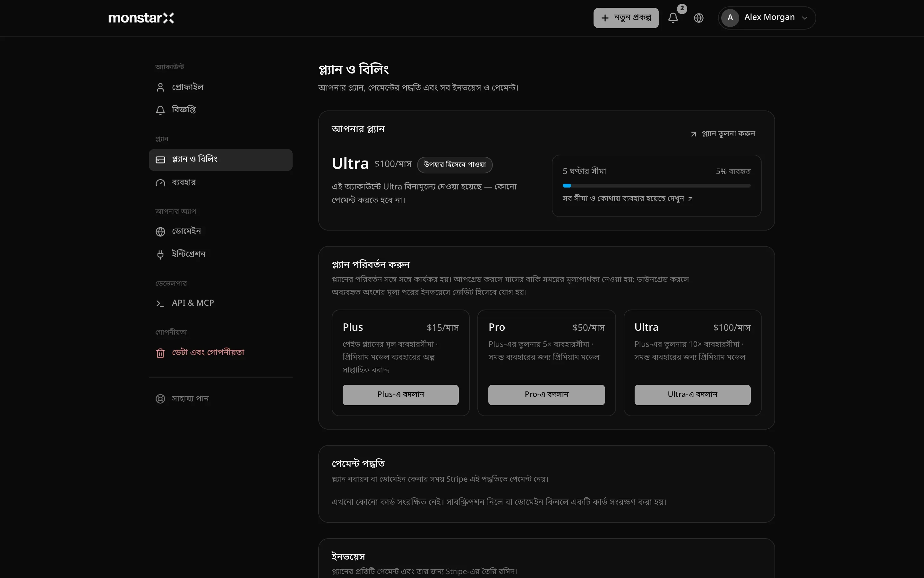
Task: Click the $50/মাস price on Pro card
Action: click(588, 328)
